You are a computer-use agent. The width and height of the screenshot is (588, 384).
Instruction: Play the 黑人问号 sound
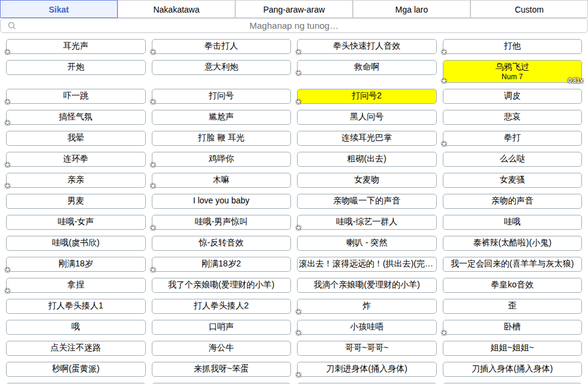(x=367, y=117)
